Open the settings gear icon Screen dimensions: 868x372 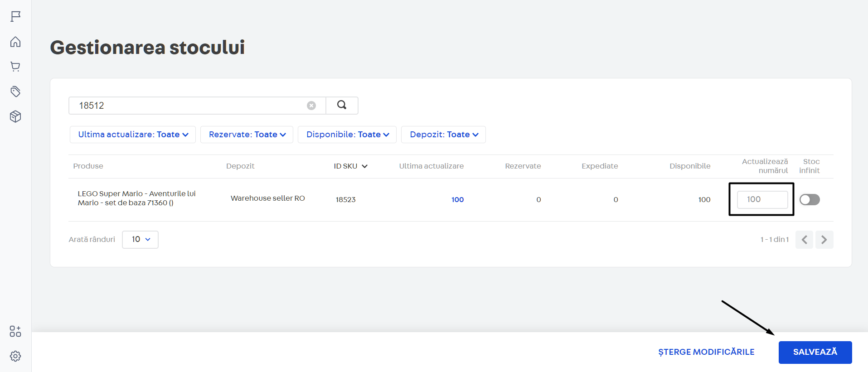(15, 356)
